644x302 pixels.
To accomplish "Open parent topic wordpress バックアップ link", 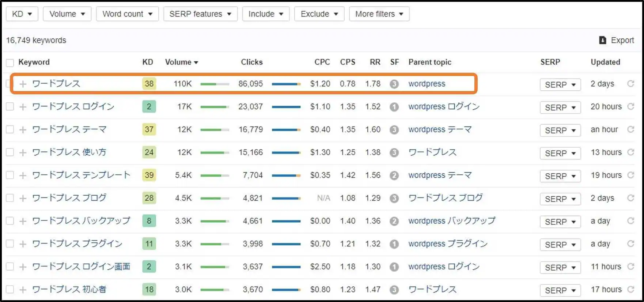I will [452, 221].
